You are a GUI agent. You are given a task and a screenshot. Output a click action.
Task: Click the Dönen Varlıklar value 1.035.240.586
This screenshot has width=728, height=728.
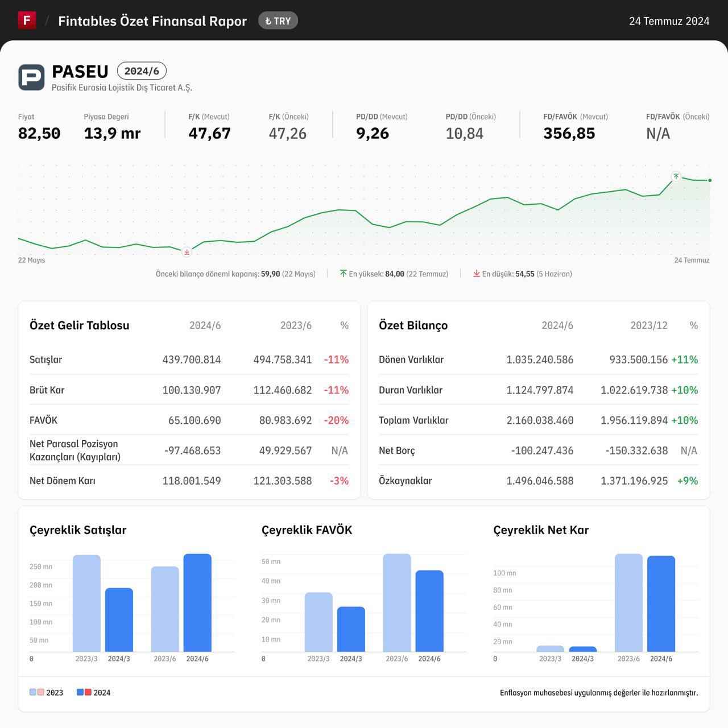(540, 359)
